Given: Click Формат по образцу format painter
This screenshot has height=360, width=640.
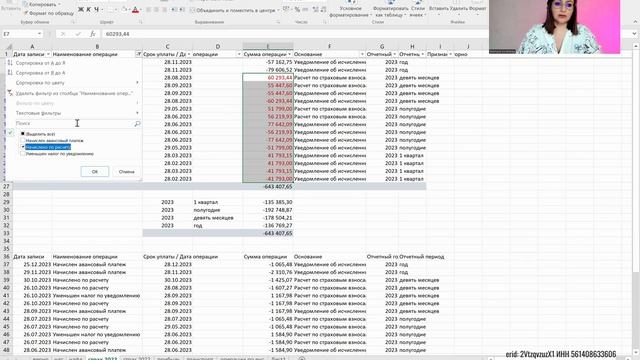Looking at the screenshot, I should click(49, 13).
